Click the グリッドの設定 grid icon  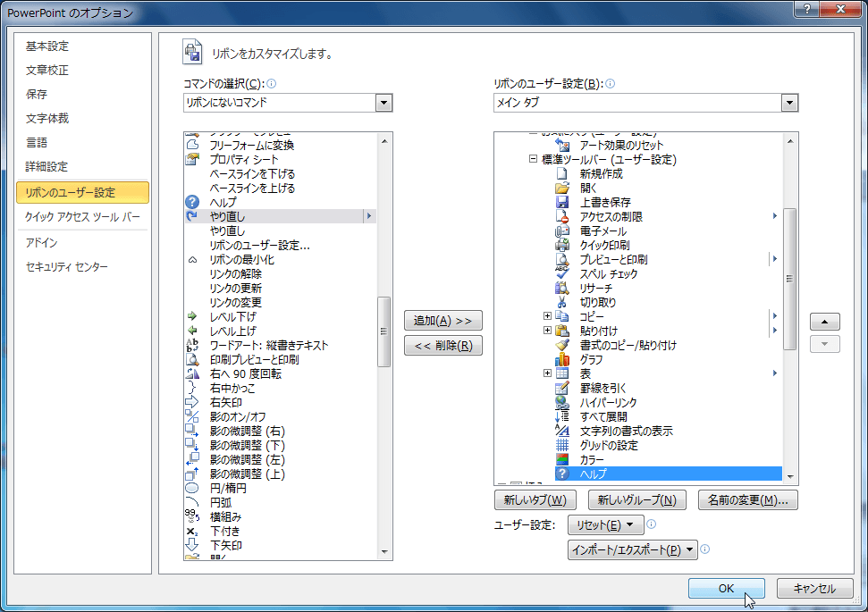(562, 445)
